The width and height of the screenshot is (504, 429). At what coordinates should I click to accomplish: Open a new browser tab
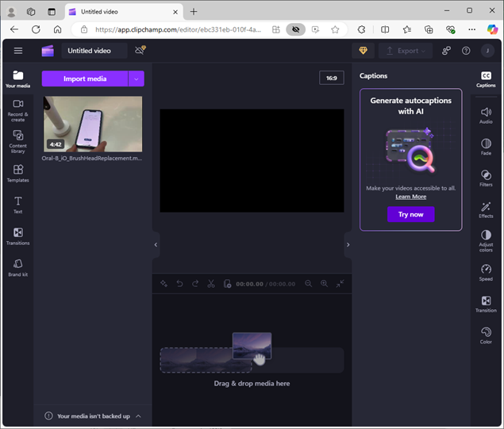tap(194, 12)
